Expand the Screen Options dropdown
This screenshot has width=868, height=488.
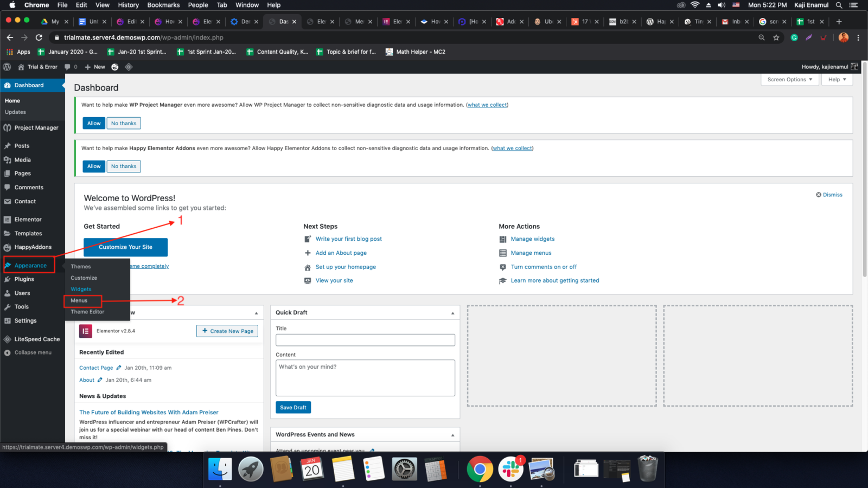coord(790,80)
